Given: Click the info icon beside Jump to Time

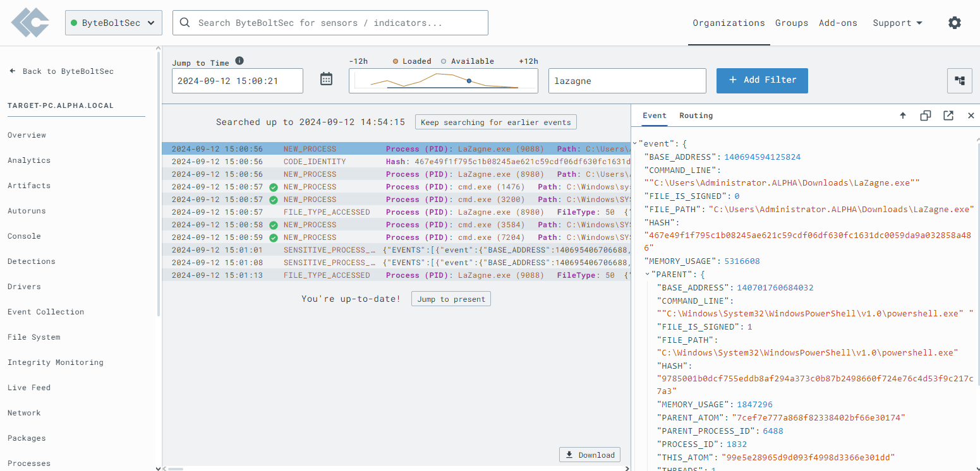Looking at the screenshot, I should 239,61.
